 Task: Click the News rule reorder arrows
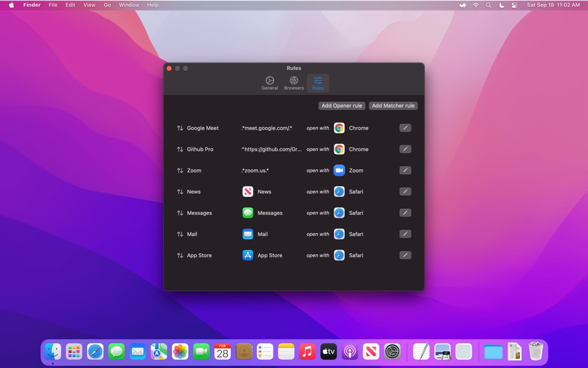click(180, 191)
